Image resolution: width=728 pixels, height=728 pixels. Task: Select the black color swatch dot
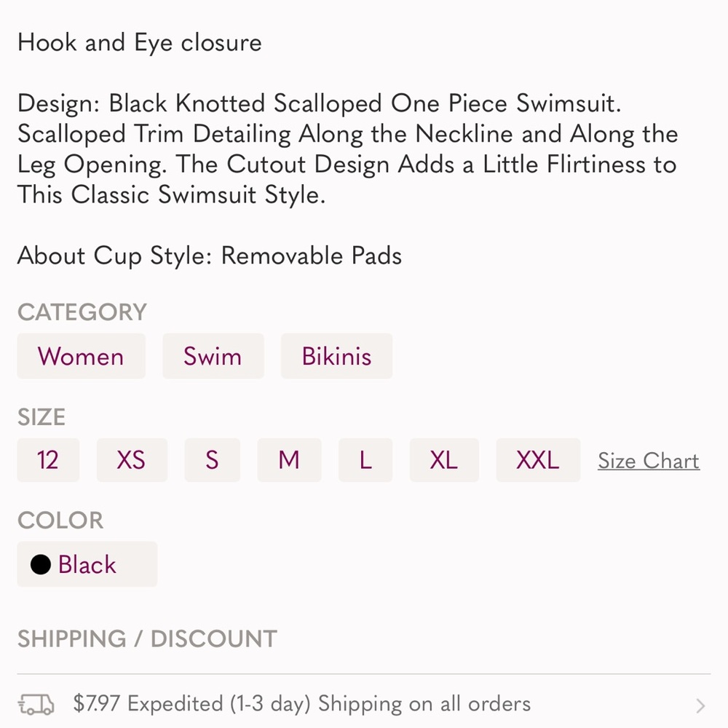pos(41,564)
